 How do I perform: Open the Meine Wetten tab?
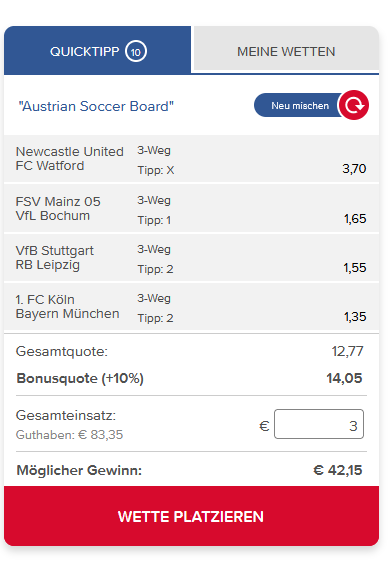[x=286, y=49]
